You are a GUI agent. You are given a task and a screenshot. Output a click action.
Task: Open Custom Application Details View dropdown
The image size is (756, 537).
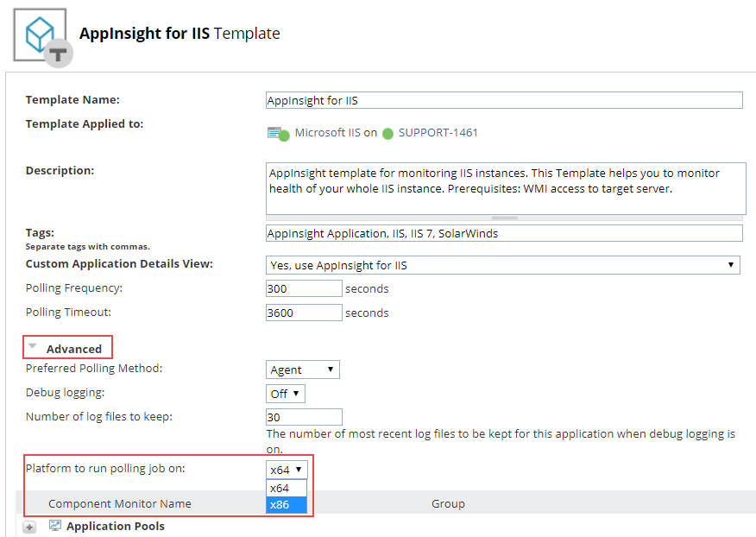502,265
